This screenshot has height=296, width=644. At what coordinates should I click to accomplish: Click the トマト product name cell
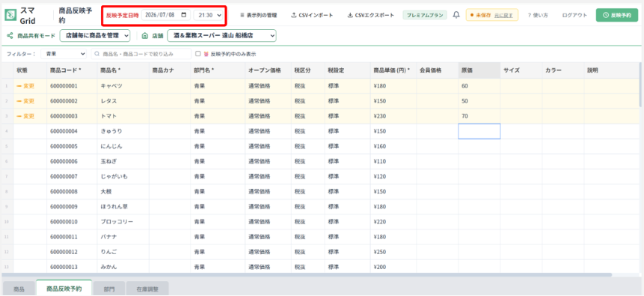tap(123, 116)
